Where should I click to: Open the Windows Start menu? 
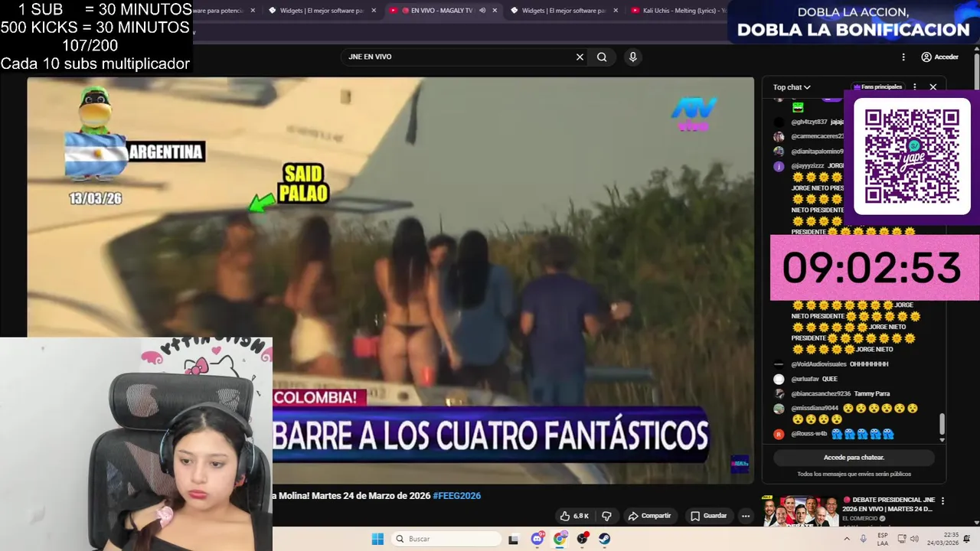point(377,539)
